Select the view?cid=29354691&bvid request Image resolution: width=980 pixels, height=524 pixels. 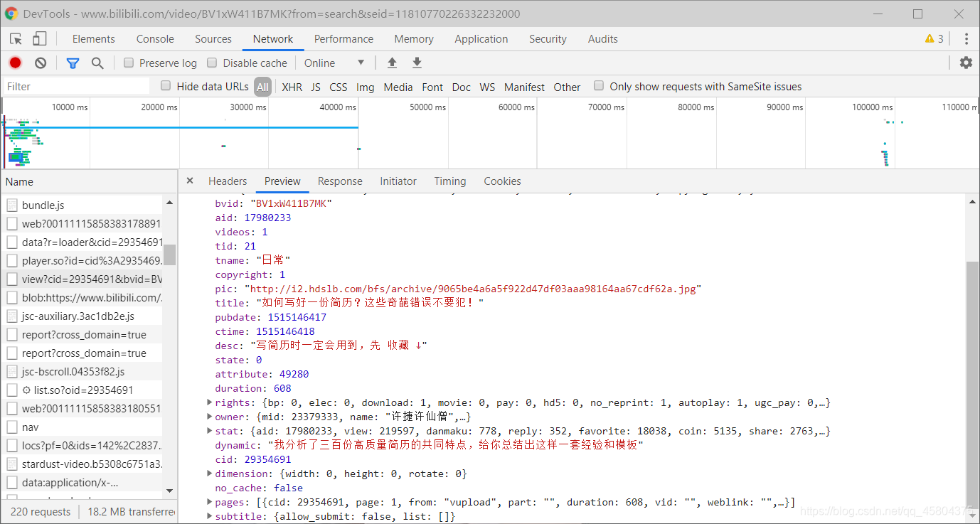coord(82,279)
